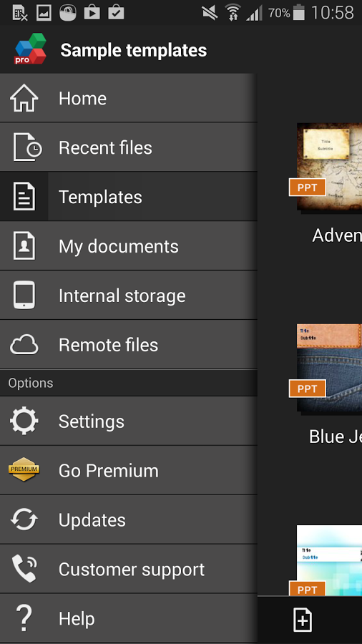Tap the Play Store notification icon
This screenshot has width=362, height=644.
[x=92, y=13]
